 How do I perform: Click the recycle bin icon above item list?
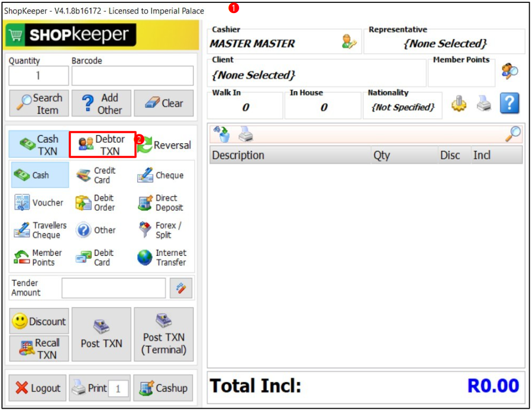pos(222,134)
